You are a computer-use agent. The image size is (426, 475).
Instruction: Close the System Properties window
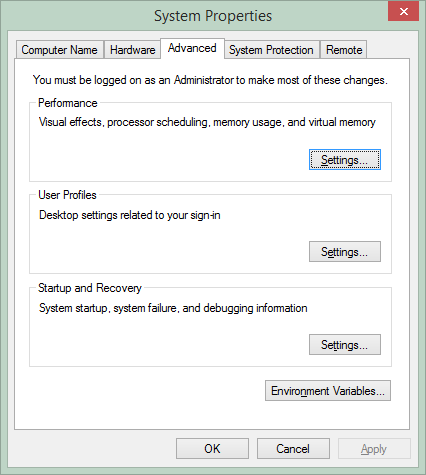[x=403, y=12]
